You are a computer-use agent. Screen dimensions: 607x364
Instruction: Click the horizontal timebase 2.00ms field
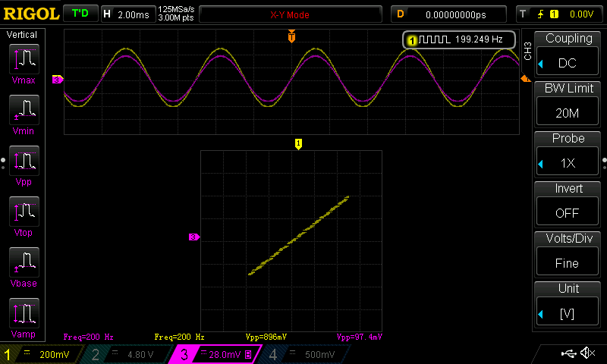[x=128, y=14]
